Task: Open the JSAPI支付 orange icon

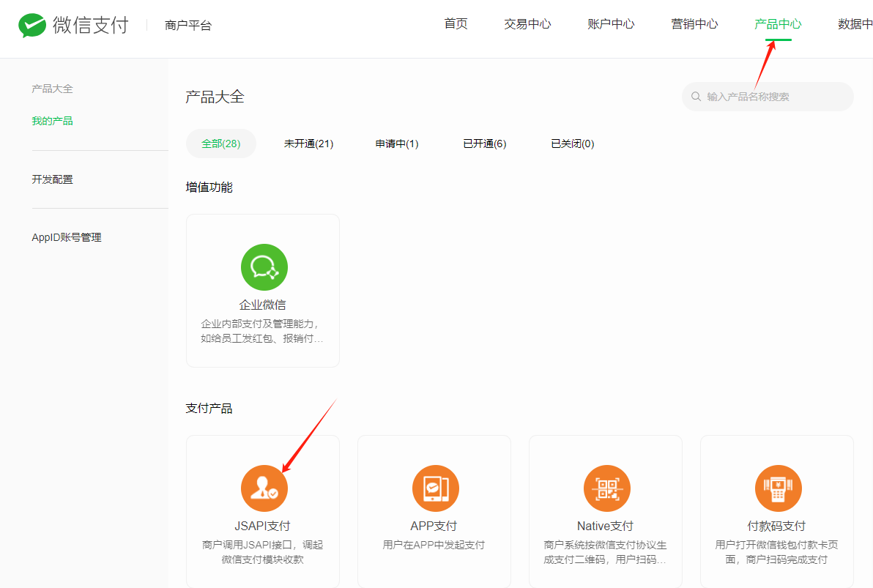Action: [x=264, y=488]
